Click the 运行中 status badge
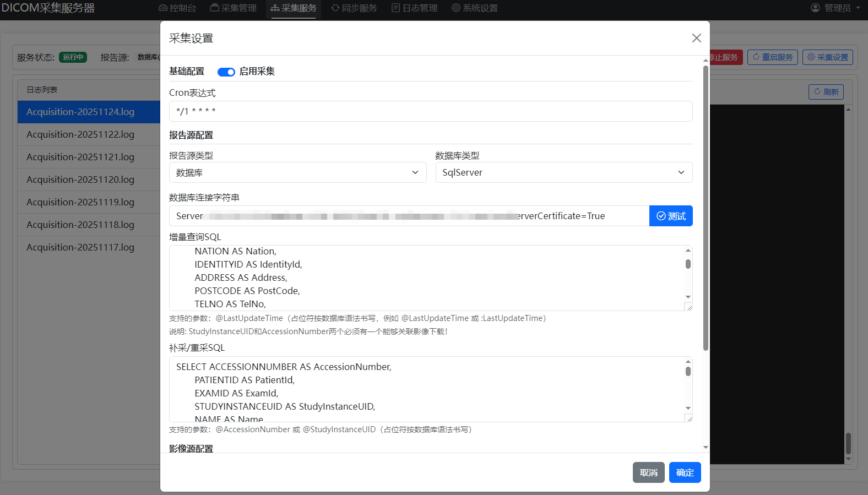Image resolution: width=868 pixels, height=495 pixels. 73,57
